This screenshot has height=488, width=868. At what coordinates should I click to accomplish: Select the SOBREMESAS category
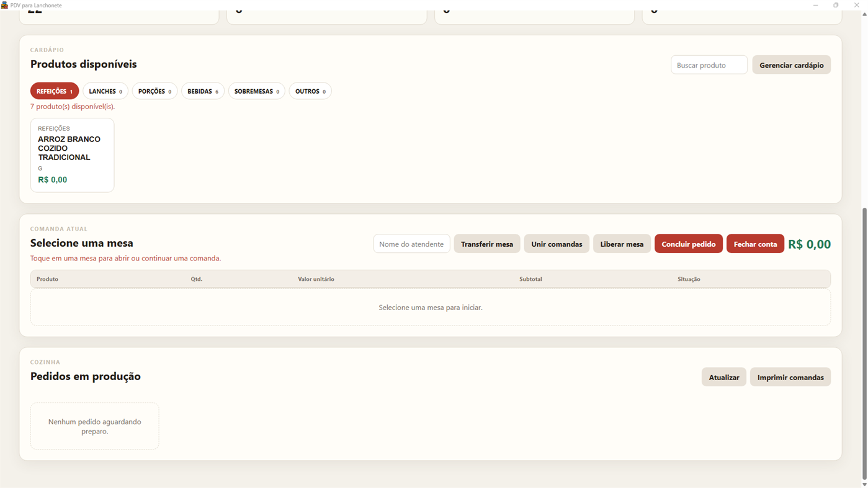[x=257, y=91]
